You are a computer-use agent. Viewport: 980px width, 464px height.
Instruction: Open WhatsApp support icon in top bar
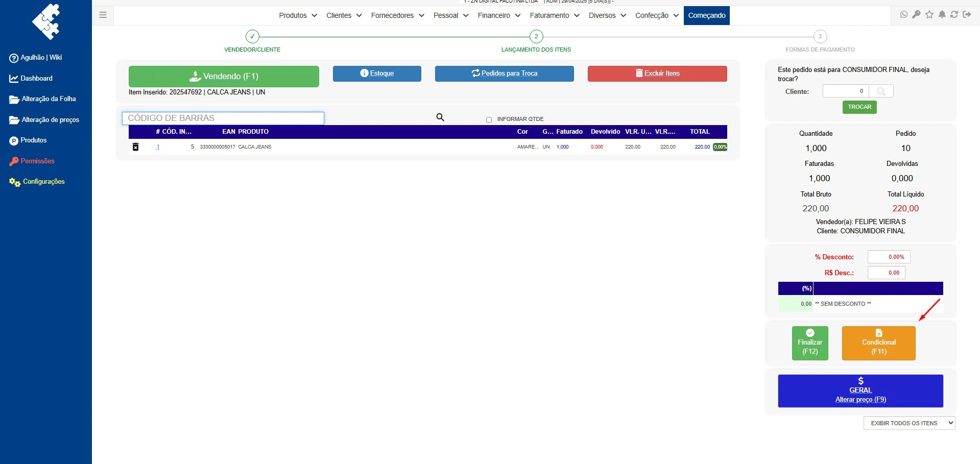[904, 14]
